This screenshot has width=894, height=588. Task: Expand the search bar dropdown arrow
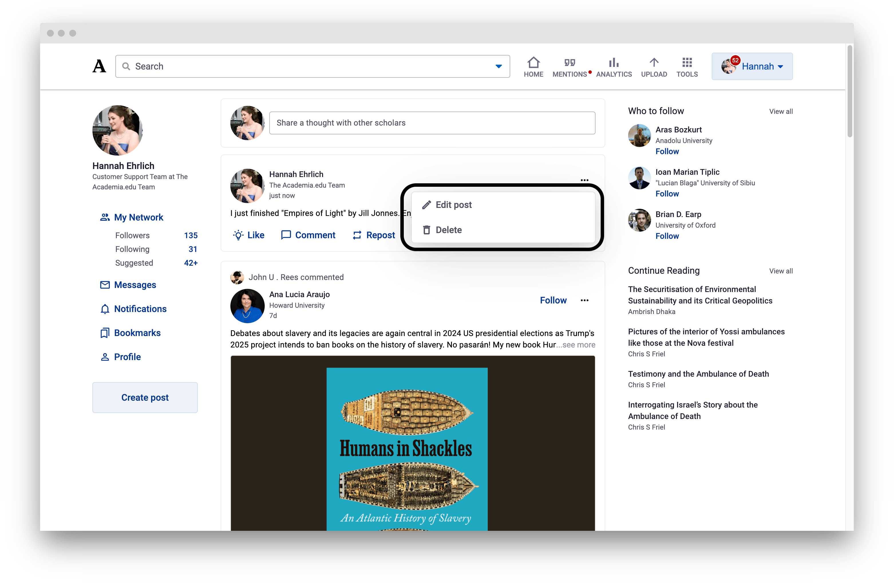[499, 66]
